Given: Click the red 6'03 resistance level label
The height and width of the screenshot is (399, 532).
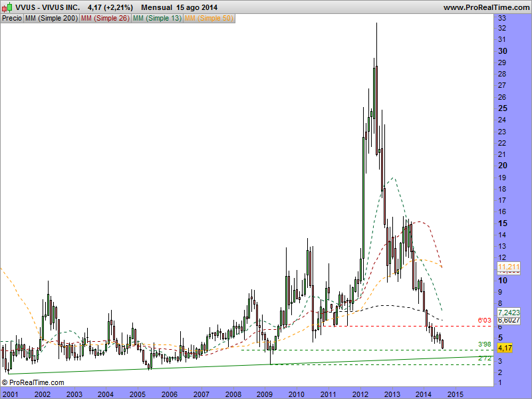Looking at the screenshot, I should tap(484, 321).
